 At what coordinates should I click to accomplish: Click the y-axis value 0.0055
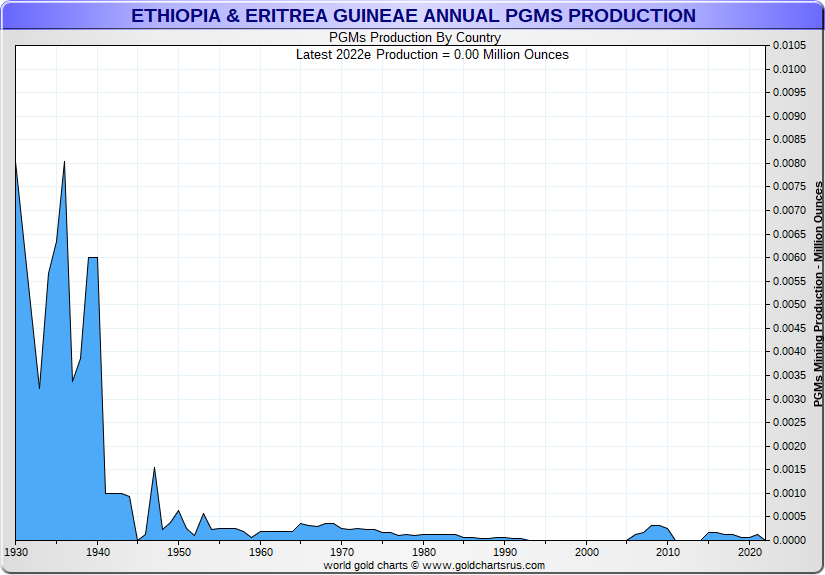(x=789, y=281)
